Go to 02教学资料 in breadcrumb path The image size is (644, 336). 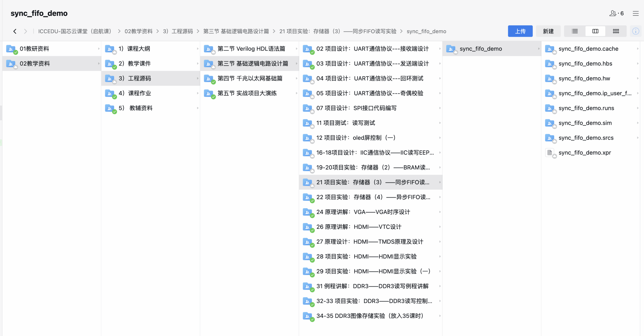(x=138, y=31)
